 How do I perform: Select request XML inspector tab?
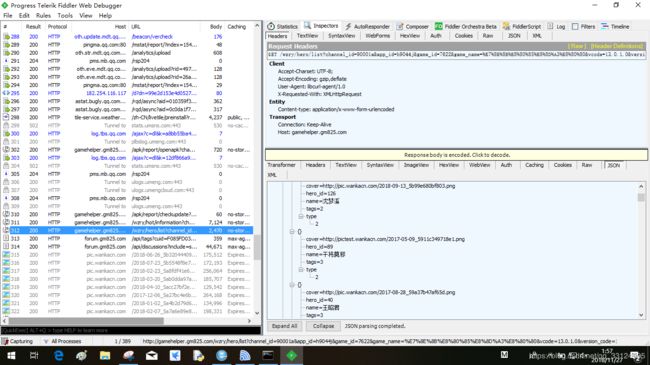point(537,36)
